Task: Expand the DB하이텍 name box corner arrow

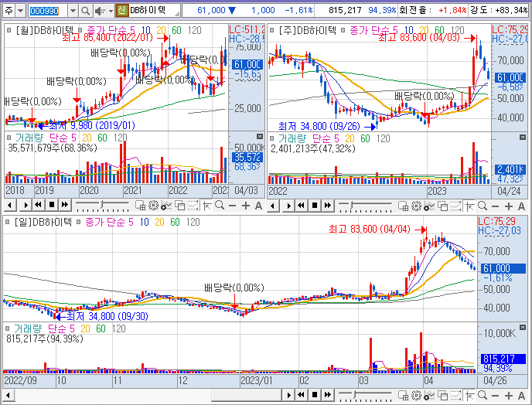Action: coord(177,14)
